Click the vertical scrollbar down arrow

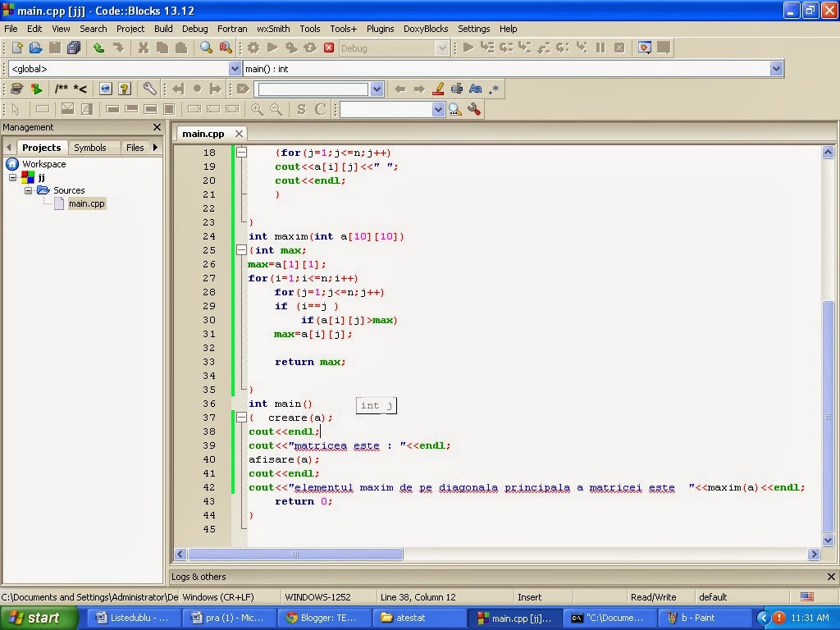(828, 541)
